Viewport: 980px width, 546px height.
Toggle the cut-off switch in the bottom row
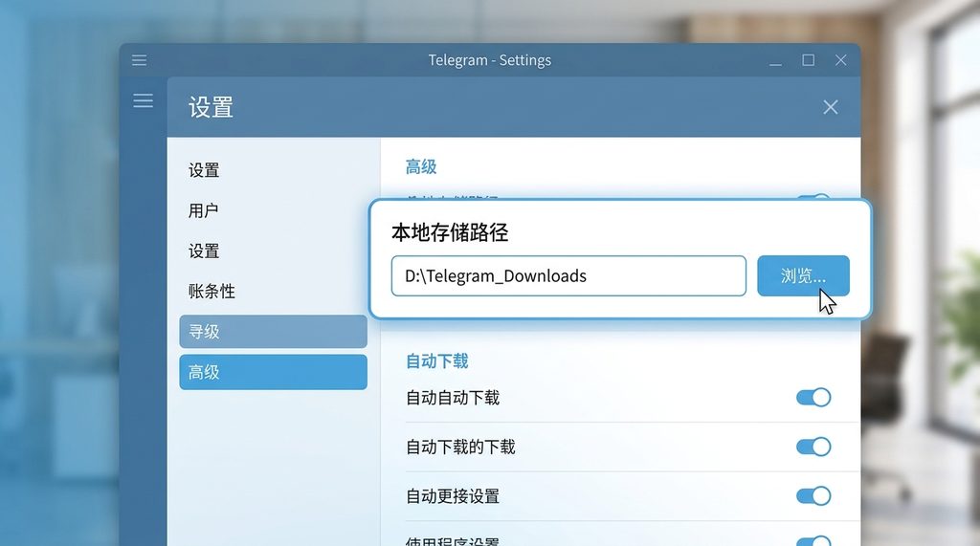tap(813, 541)
